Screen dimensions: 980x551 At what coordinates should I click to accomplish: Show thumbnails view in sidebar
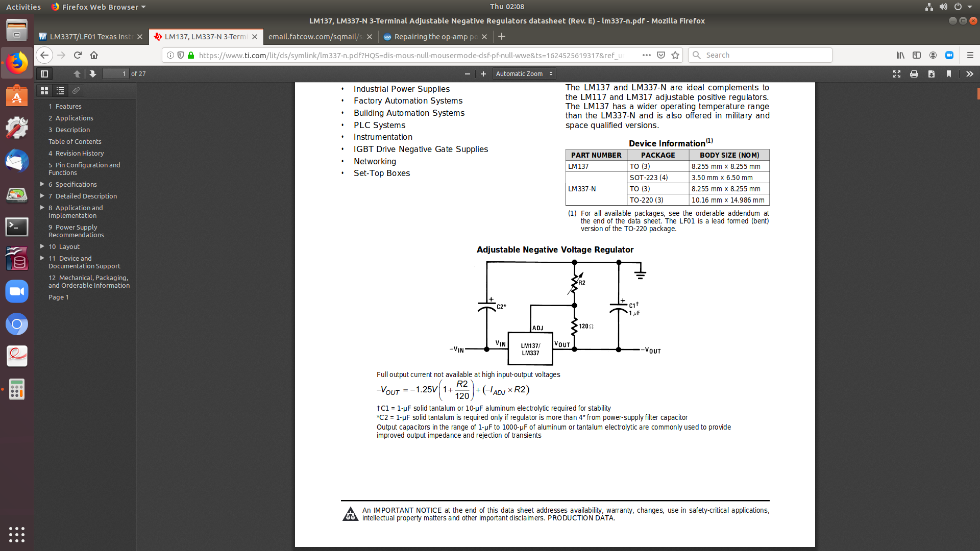click(44, 90)
